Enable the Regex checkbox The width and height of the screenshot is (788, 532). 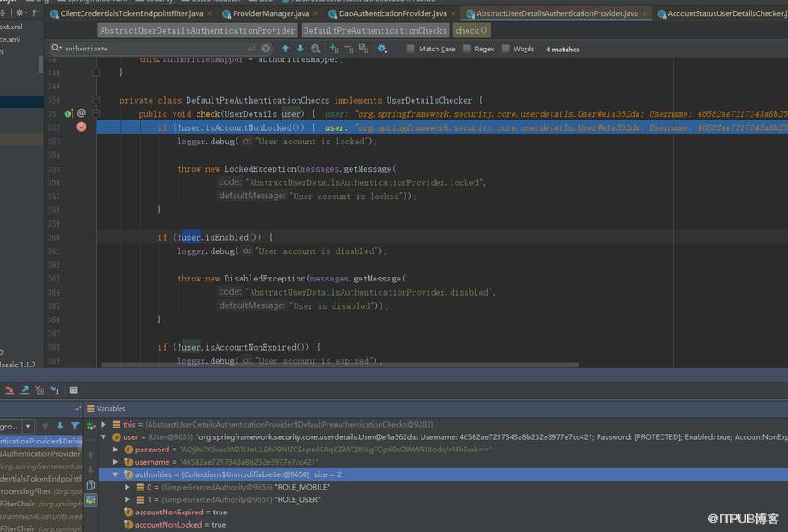pos(467,49)
